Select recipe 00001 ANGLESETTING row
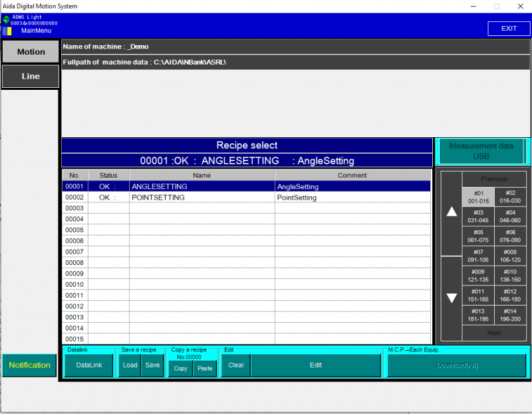Viewport: 532px width, 414px height. (199, 186)
